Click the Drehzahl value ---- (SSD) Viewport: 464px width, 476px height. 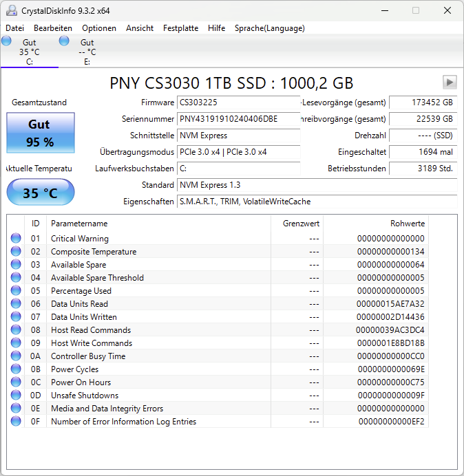[x=423, y=136]
